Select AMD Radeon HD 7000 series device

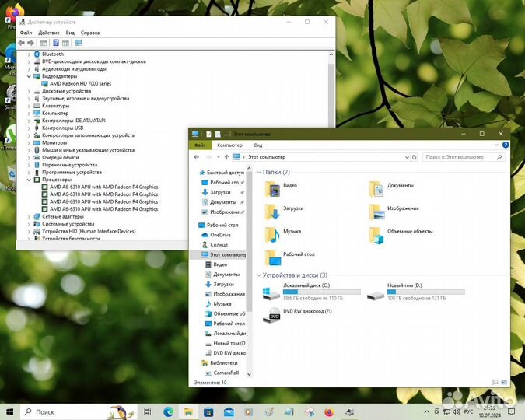point(81,83)
